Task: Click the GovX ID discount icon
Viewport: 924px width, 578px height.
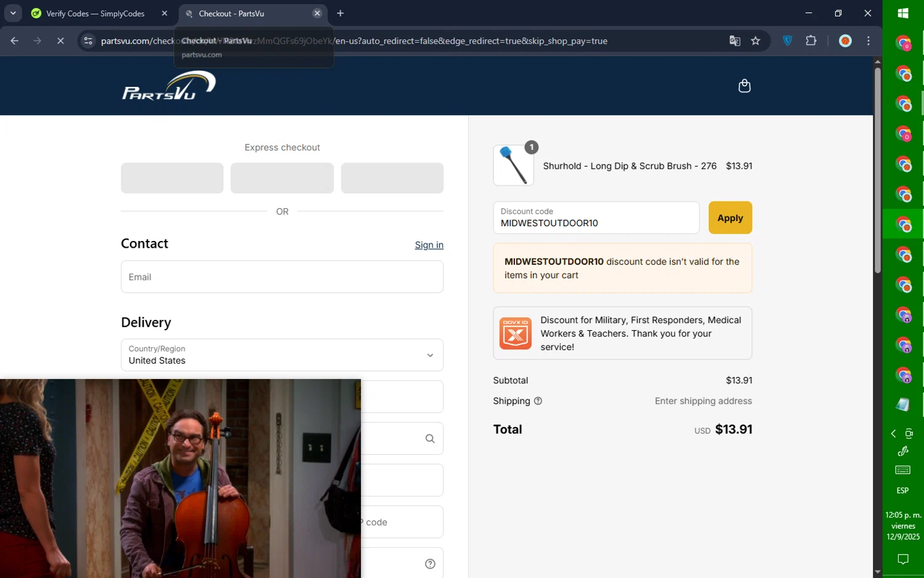Action: [515, 333]
